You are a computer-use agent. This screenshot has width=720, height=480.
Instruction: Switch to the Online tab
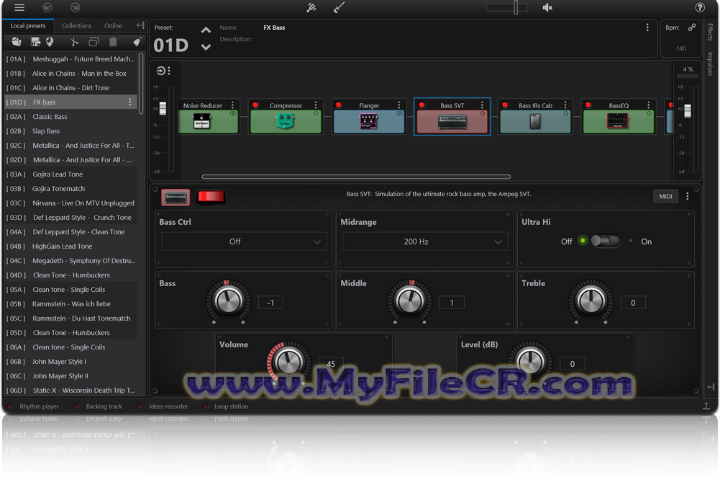click(x=113, y=25)
